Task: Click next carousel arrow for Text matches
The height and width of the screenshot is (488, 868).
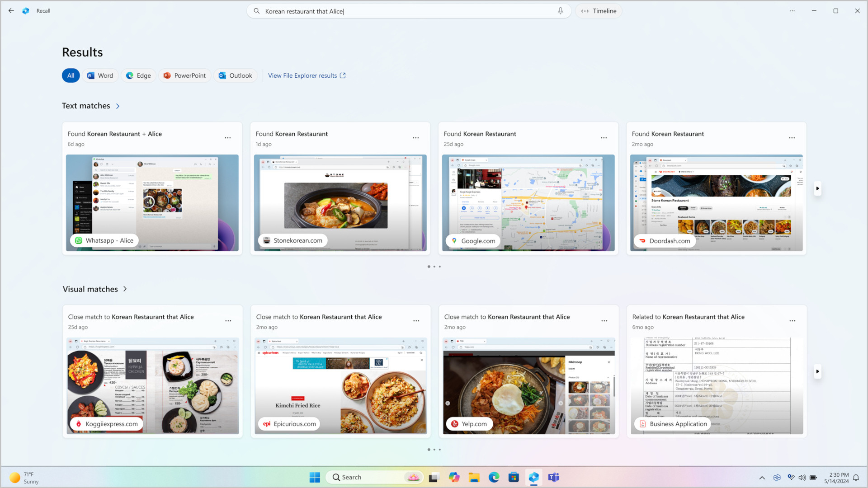Action: pyautogui.click(x=818, y=188)
